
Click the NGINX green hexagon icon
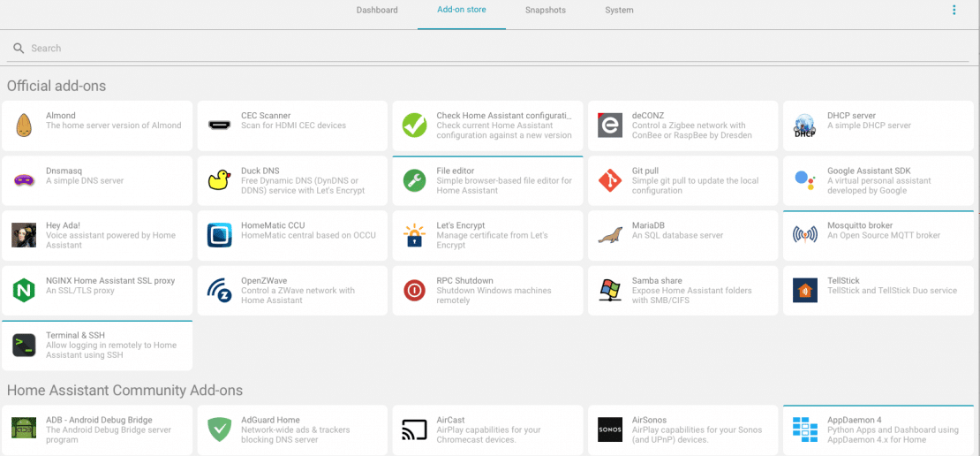coord(24,290)
